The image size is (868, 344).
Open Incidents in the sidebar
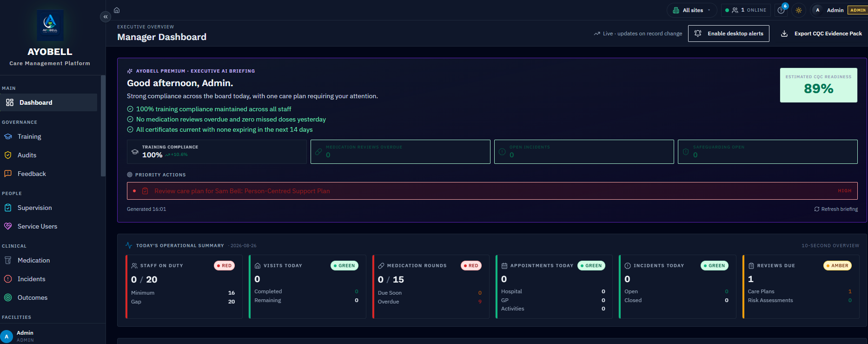[48, 279]
